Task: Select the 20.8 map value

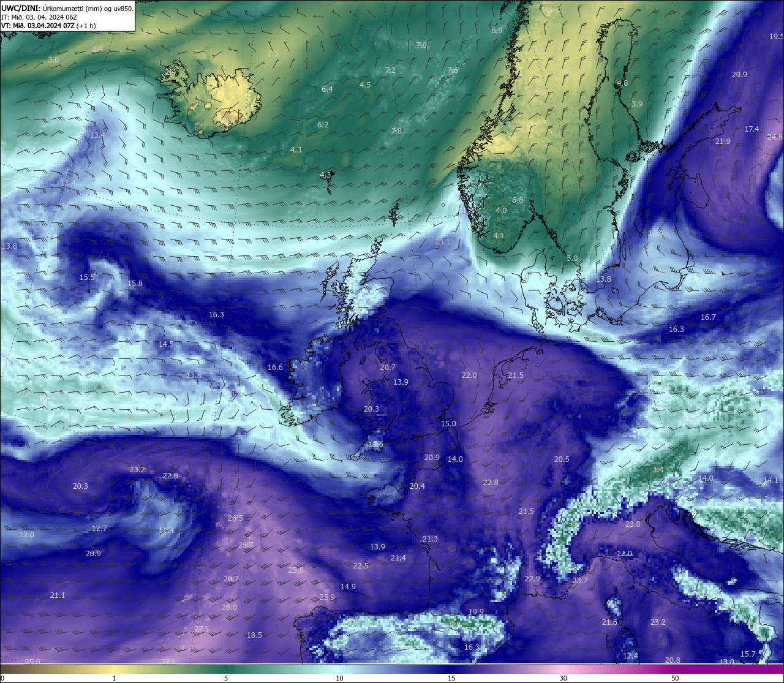Action: point(673,660)
